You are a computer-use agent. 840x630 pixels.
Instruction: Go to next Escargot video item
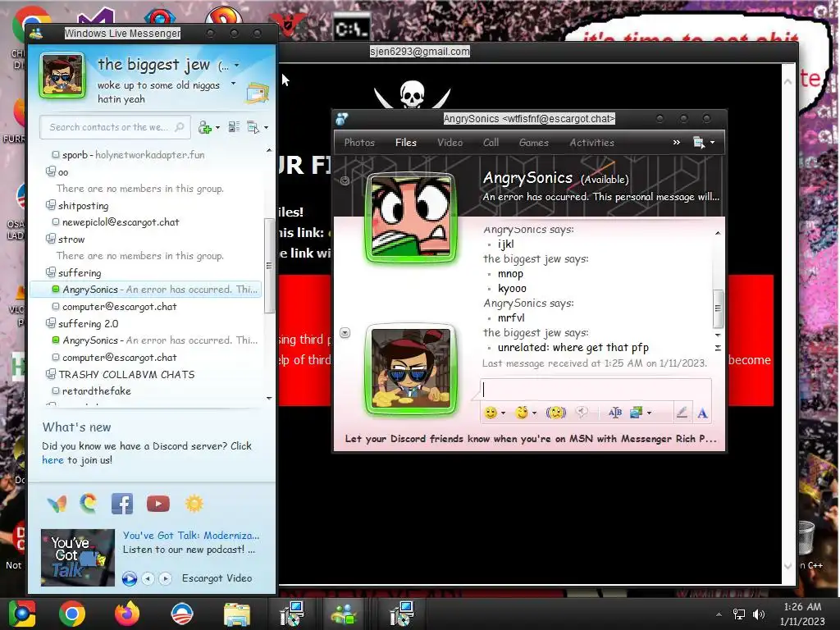click(166, 578)
